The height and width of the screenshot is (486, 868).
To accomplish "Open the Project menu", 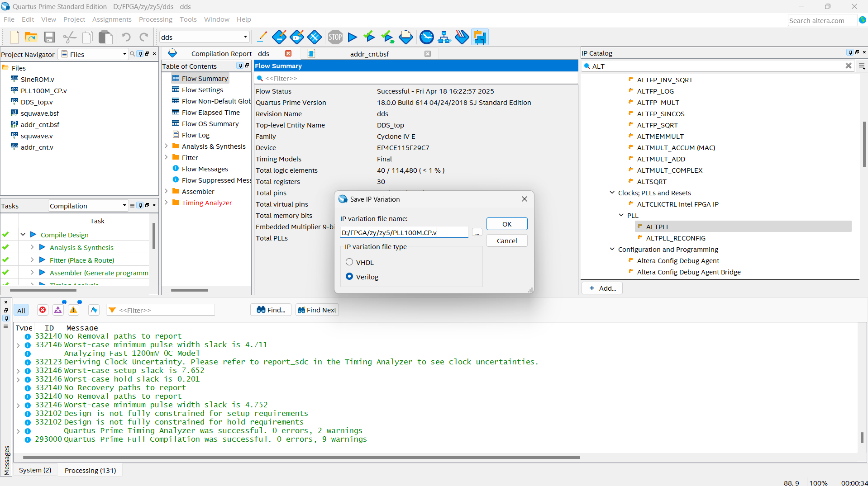I will (x=74, y=19).
